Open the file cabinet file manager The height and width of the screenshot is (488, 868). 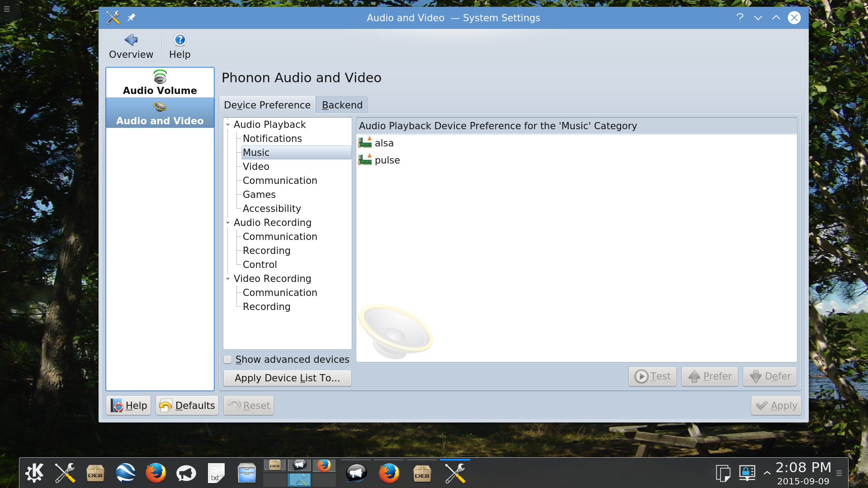[x=247, y=473]
